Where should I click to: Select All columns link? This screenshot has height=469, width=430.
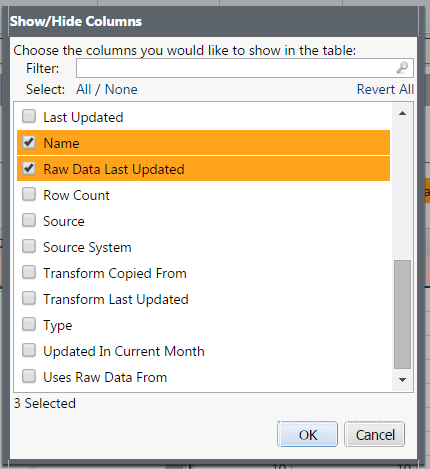83,89
